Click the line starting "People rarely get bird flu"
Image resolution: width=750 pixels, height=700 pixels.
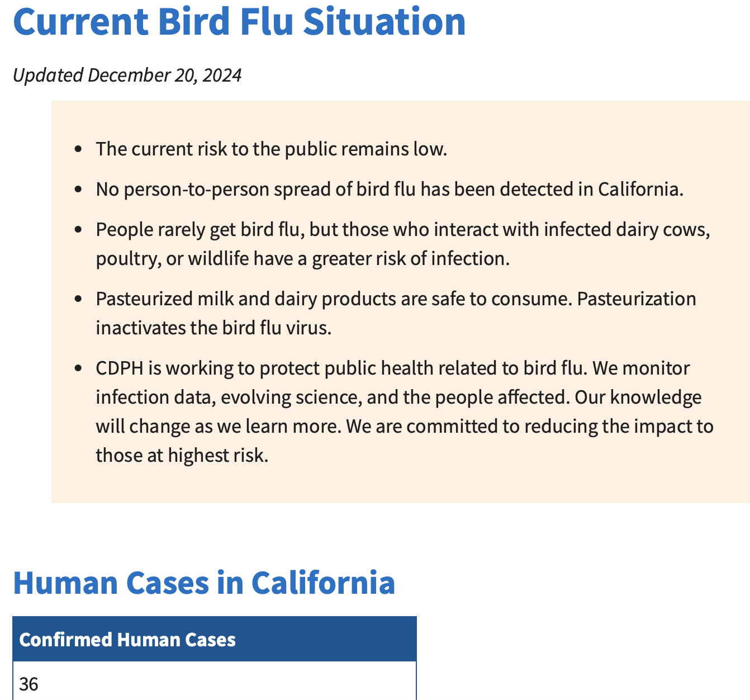tap(402, 230)
